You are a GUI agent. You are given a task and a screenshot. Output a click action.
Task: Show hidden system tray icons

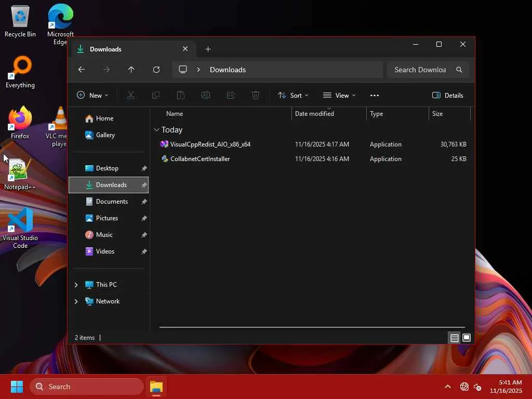tap(448, 387)
